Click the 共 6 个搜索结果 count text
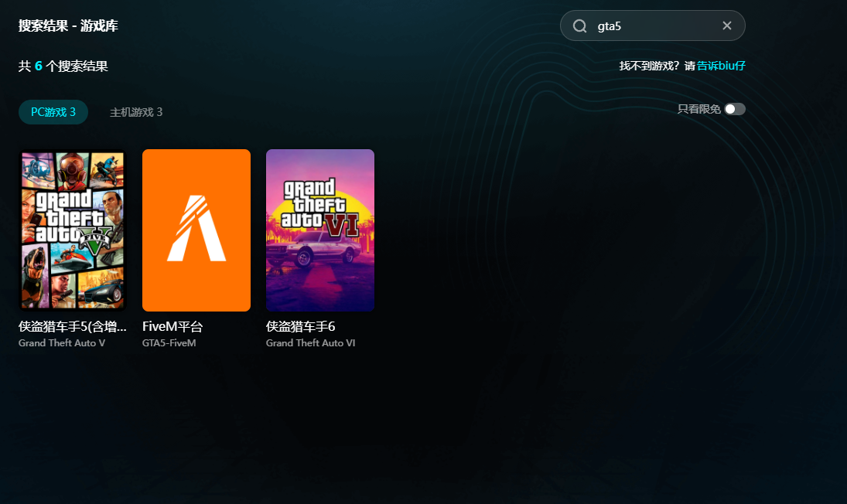Screen dimensions: 847x504 (63, 66)
